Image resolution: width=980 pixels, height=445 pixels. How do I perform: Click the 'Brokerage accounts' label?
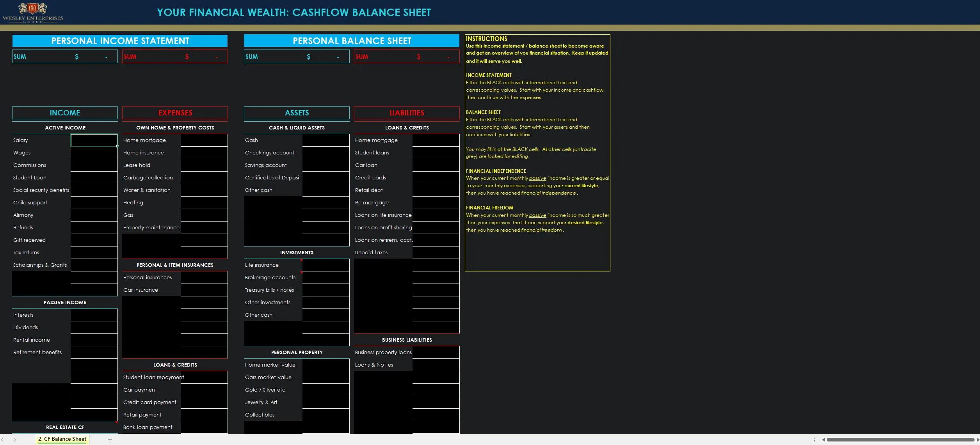pos(270,277)
